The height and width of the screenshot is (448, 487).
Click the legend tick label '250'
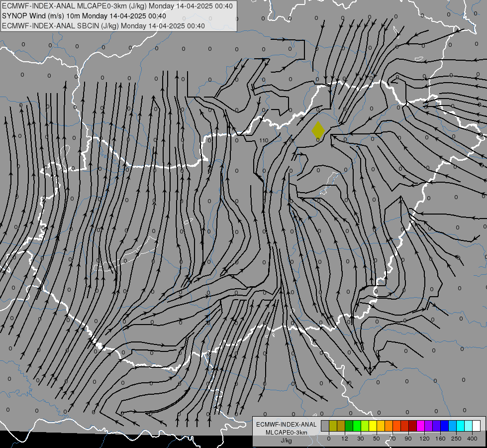456,439
